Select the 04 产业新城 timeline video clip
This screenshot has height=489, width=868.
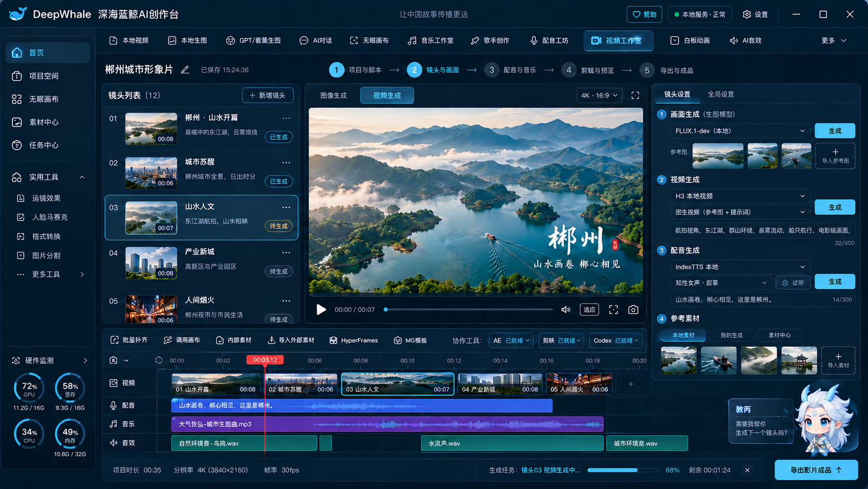point(500,384)
